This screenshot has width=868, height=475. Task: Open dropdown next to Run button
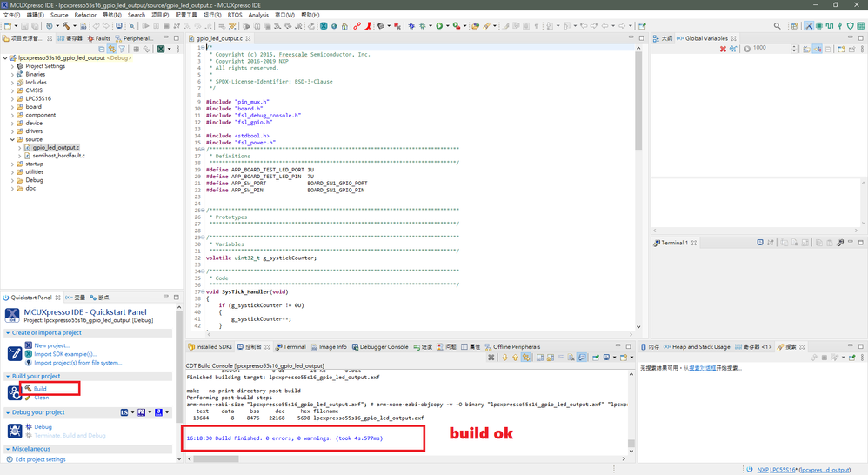click(x=447, y=25)
